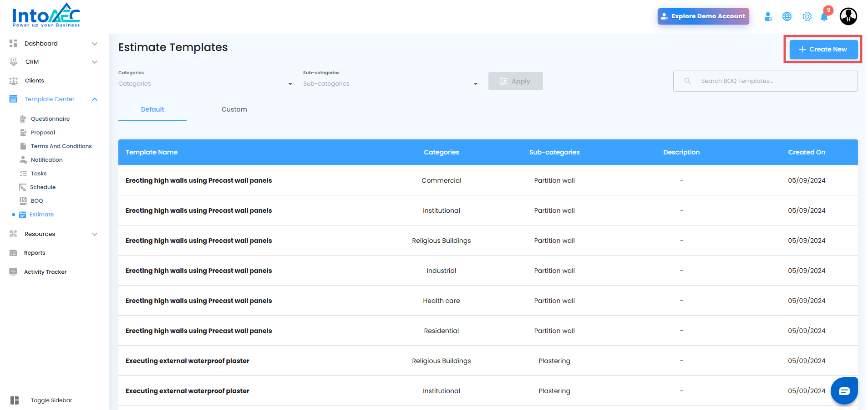The image size is (868, 410).
Task: Open Questionnaire templates
Action: point(51,119)
